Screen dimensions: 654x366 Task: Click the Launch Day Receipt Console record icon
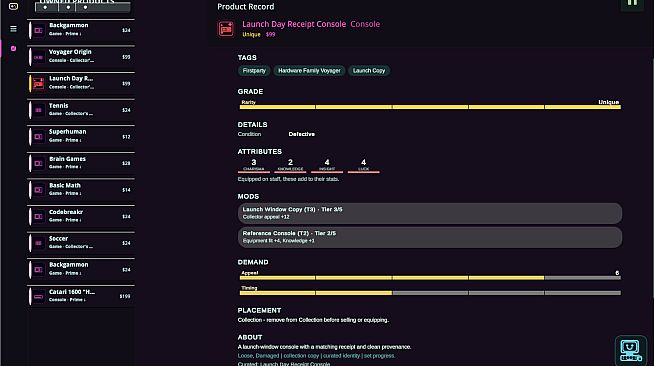[x=226, y=29]
